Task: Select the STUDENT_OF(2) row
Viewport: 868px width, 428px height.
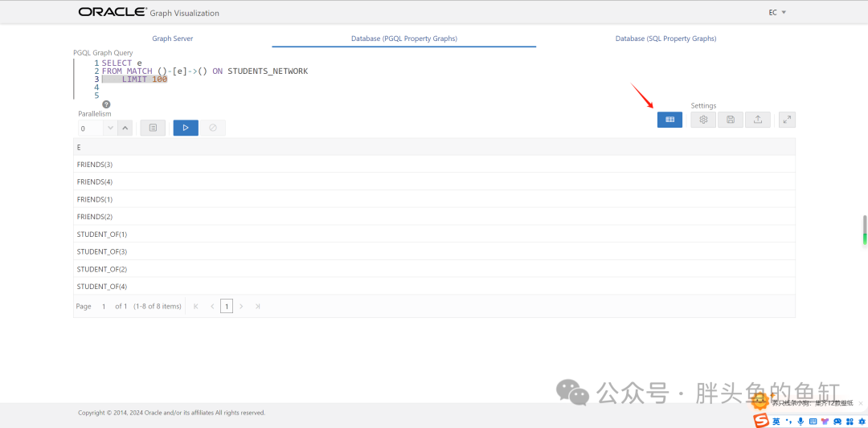Action: (434, 269)
